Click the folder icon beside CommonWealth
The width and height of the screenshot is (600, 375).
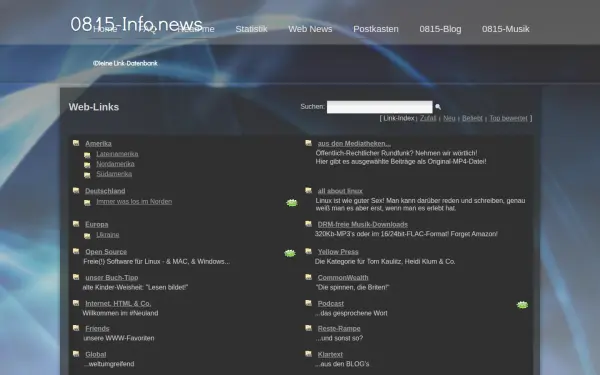tap(308, 277)
